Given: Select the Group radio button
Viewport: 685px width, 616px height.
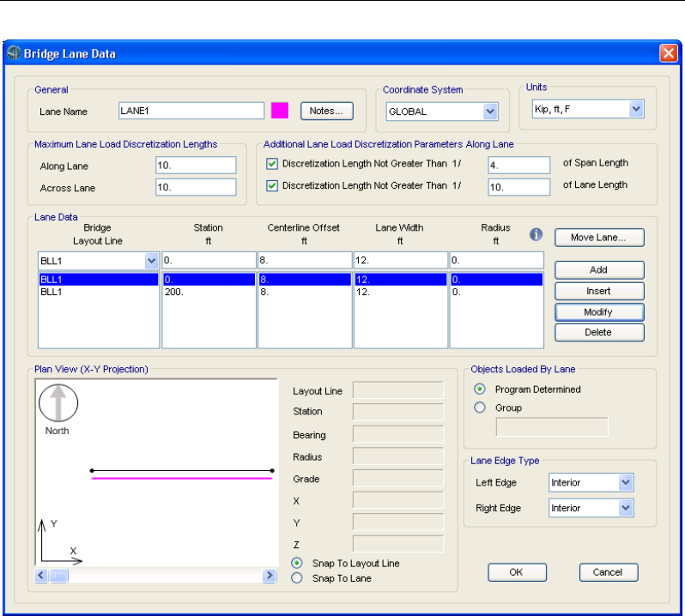Looking at the screenshot, I should coord(480,408).
